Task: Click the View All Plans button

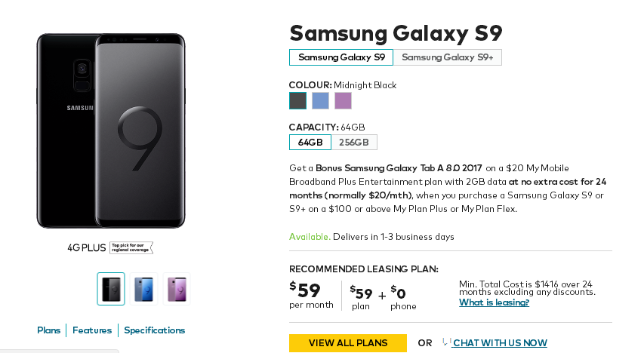Action: [x=348, y=343]
